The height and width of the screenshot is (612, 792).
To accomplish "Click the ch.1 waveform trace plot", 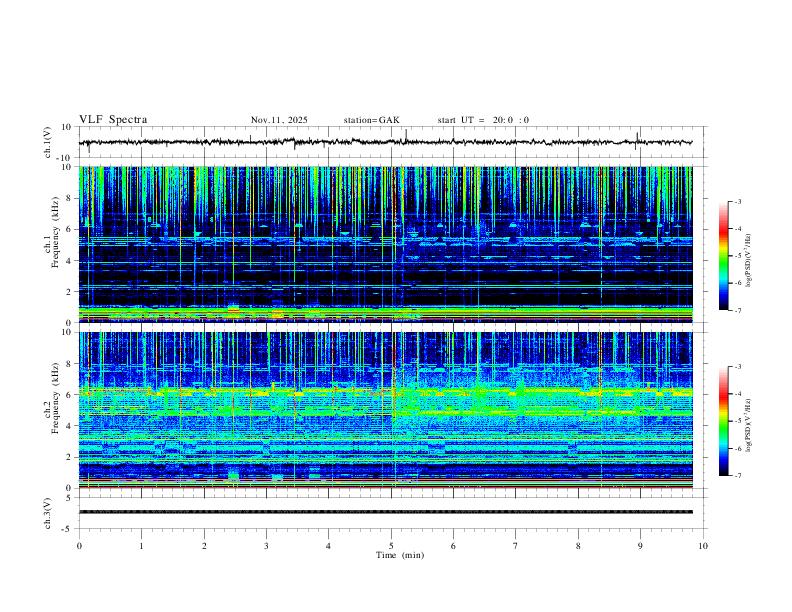I will (385, 142).
